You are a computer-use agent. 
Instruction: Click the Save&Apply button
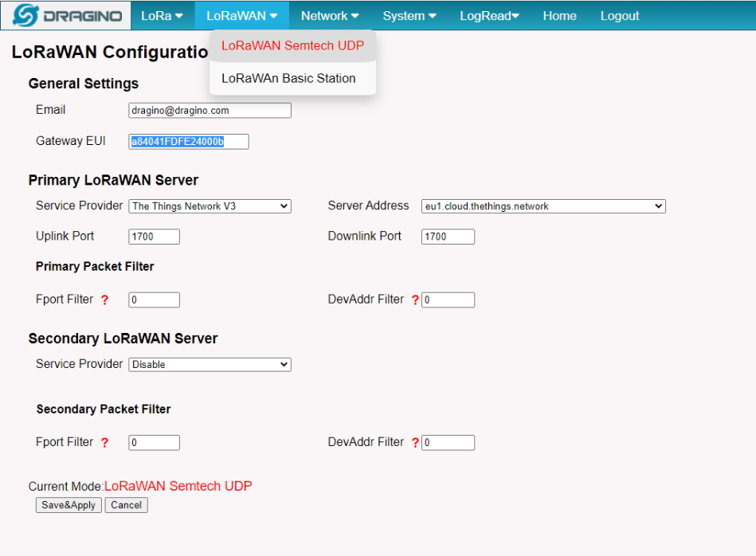(x=69, y=505)
